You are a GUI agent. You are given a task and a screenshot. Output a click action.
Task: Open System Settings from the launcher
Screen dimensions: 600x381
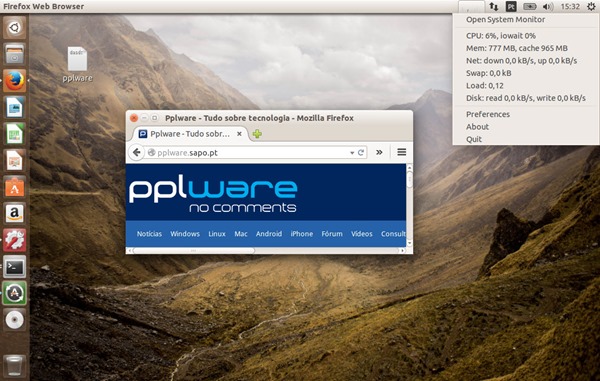tap(15, 240)
